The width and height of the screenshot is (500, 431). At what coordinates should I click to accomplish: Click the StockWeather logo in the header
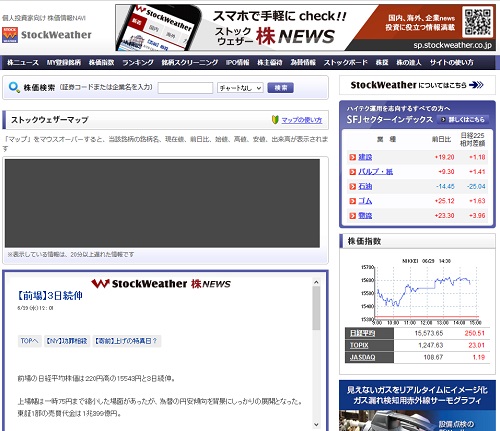click(47, 35)
